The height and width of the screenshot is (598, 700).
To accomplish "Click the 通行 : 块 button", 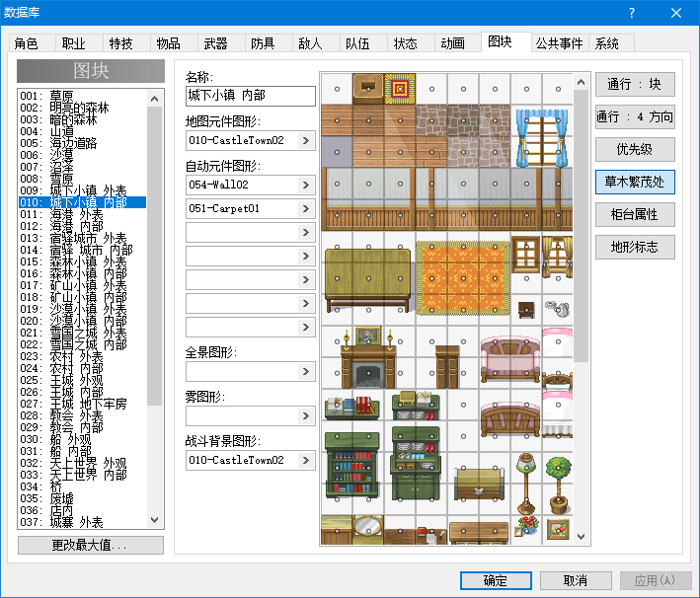I will (635, 84).
